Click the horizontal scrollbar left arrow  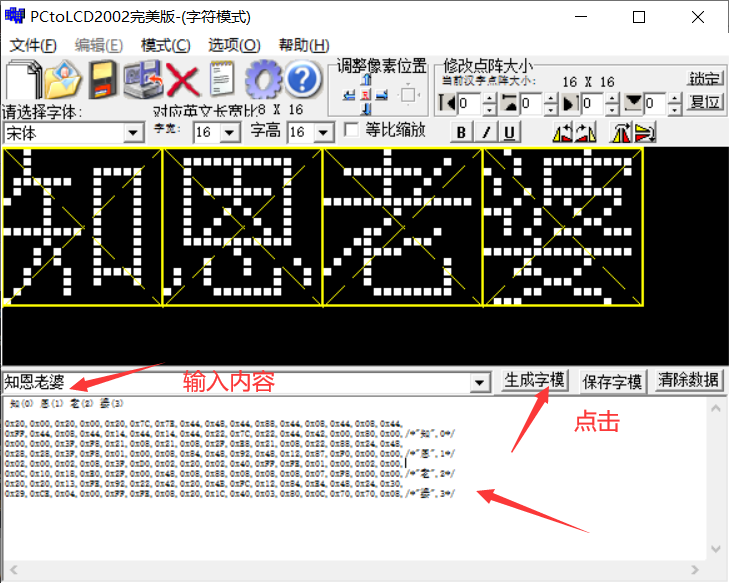pyautogui.click(x=13, y=570)
